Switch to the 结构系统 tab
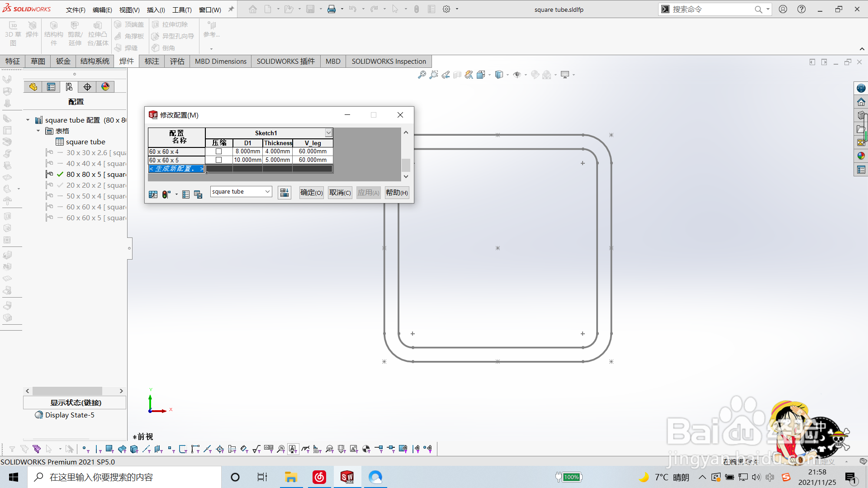Viewport: 868px width, 488px height. point(95,61)
